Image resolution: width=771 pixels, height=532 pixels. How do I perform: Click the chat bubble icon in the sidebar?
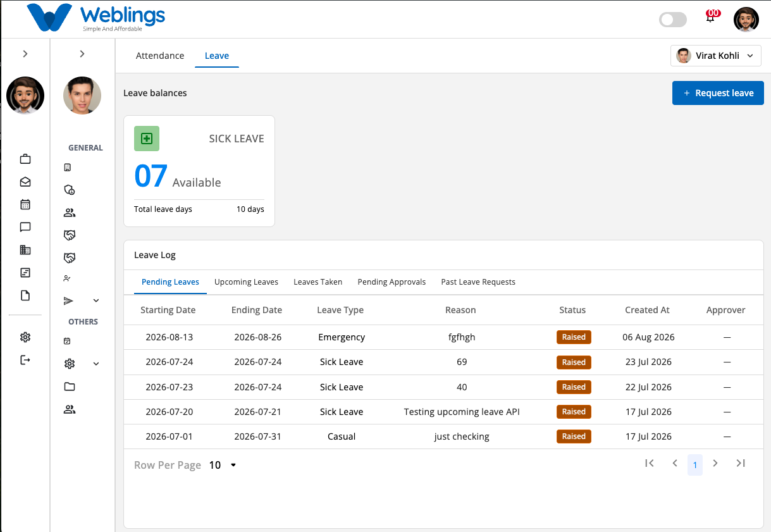[25, 227]
